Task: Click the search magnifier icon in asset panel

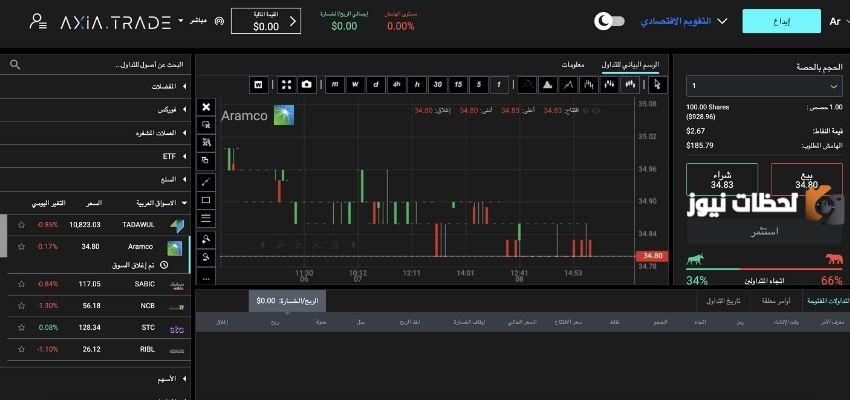Action: [x=15, y=65]
